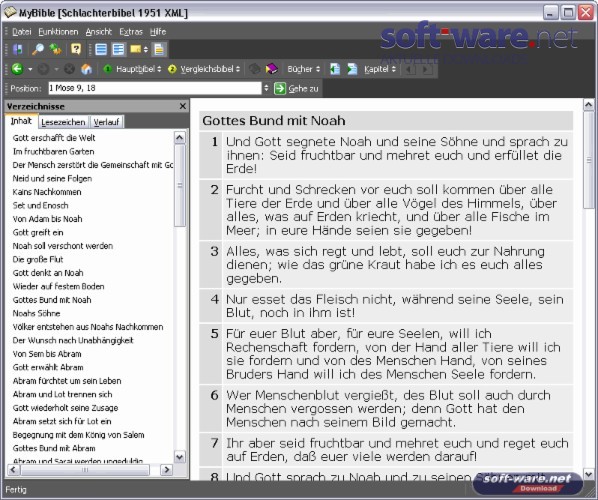Click verse number 6

(x=214, y=395)
